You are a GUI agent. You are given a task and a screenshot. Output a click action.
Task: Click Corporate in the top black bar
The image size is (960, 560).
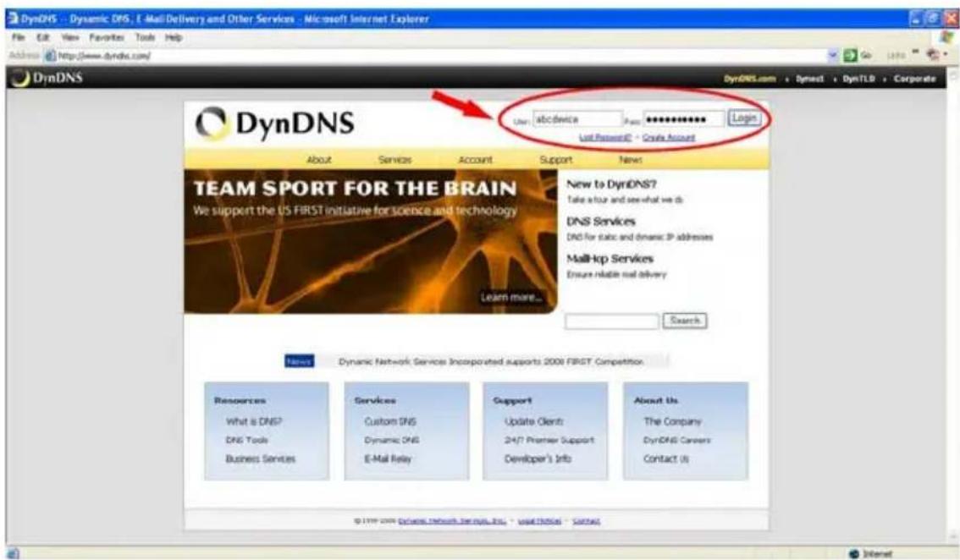pyautogui.click(x=914, y=79)
